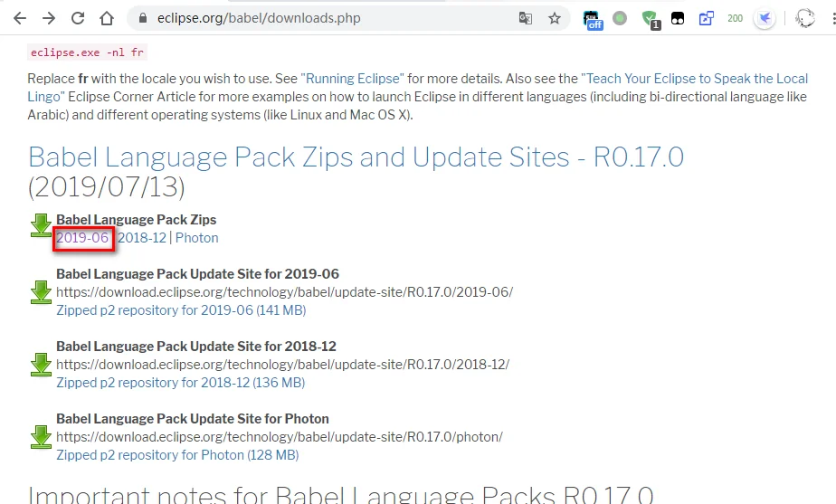This screenshot has width=836, height=504.
Task: Click the extension icon labeled off
Action: tap(593, 20)
